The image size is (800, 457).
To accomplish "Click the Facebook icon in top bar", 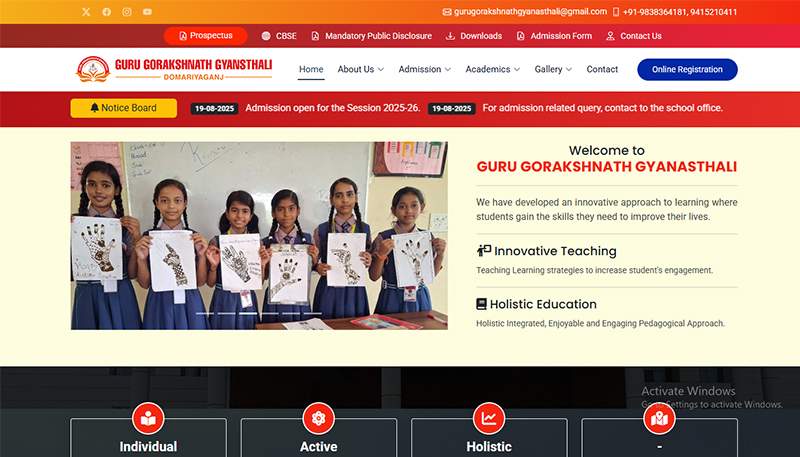I will coord(107,12).
